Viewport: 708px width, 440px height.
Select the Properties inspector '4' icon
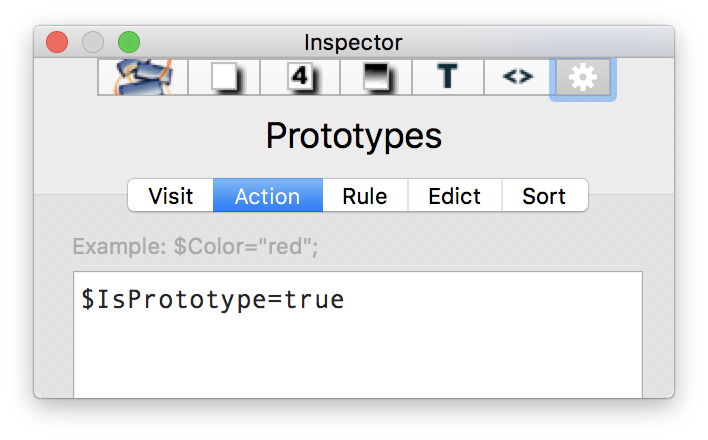300,77
